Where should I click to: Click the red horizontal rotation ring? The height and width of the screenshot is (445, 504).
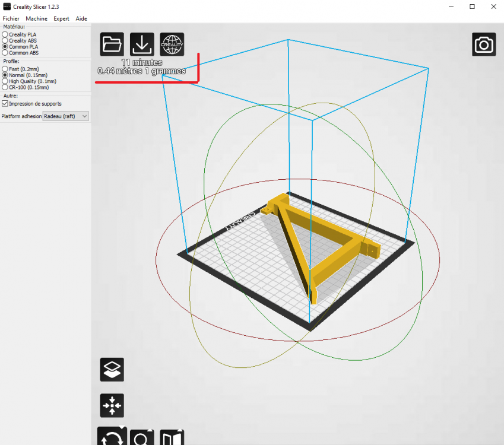pos(297,341)
